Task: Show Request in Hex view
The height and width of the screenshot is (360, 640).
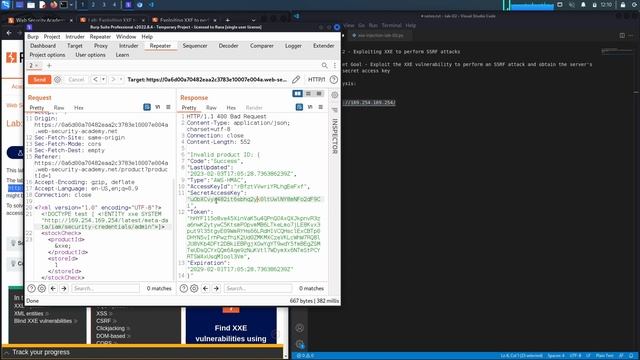Action: 79,108
